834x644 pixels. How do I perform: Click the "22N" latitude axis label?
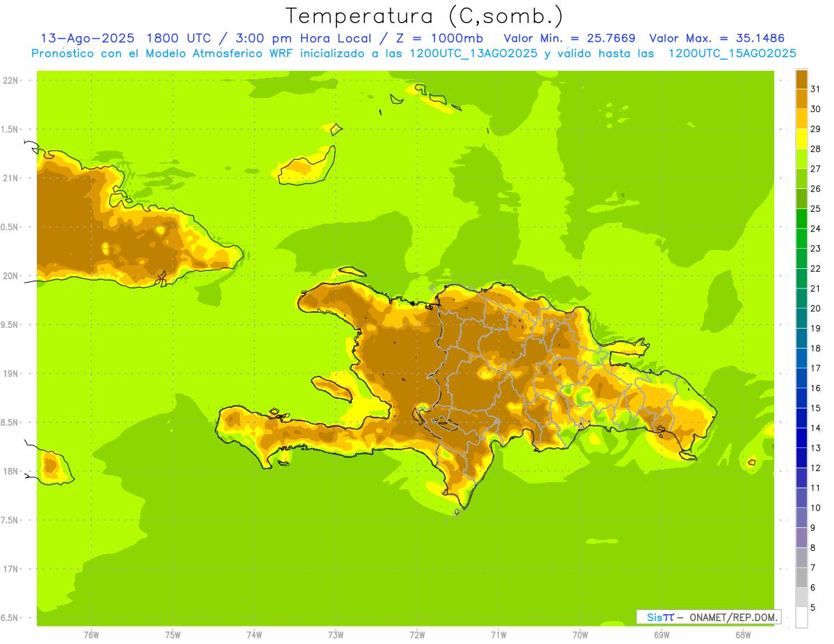tap(10, 80)
